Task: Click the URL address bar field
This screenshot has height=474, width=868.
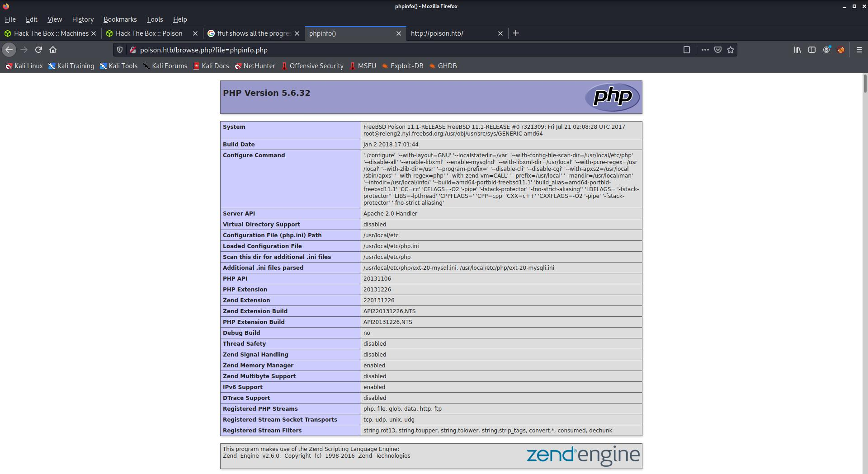Action: (x=407, y=50)
